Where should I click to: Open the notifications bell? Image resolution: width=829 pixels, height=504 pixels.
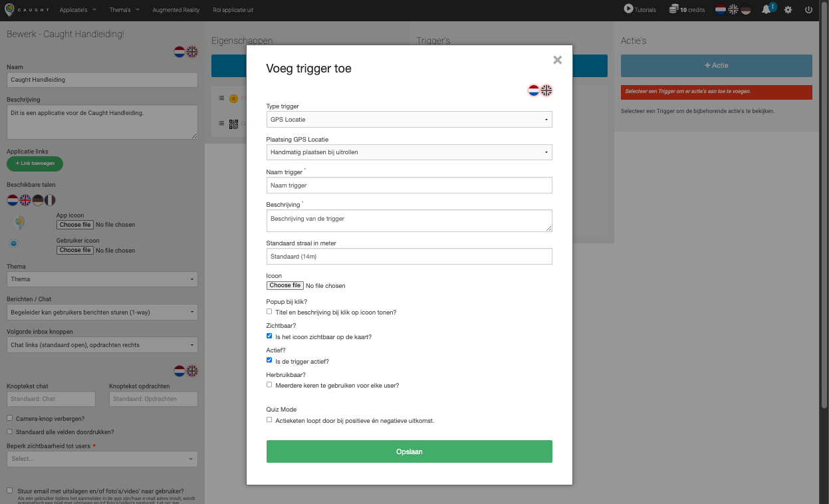pos(767,9)
